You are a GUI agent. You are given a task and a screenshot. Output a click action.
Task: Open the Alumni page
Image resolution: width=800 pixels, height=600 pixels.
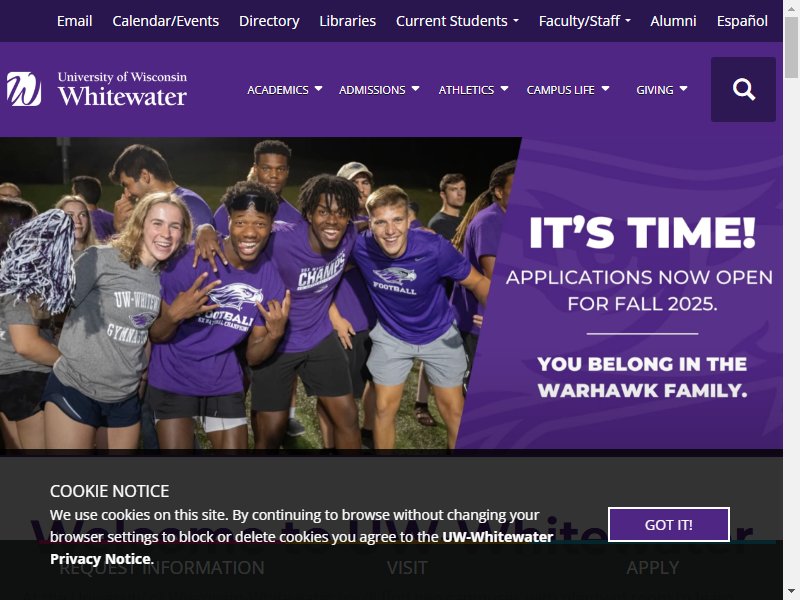[x=673, y=21]
